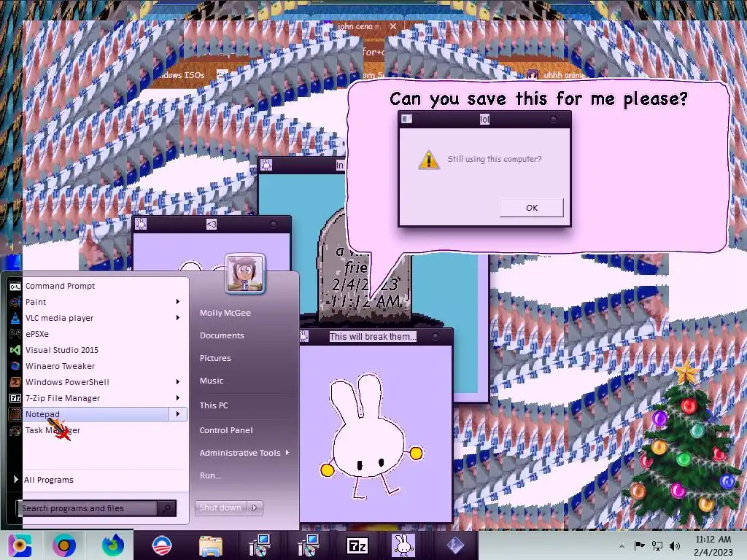Click the Shut down button

pos(221,507)
